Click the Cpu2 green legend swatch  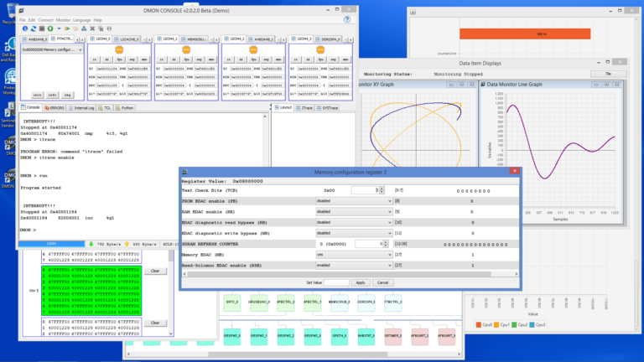tap(514, 324)
